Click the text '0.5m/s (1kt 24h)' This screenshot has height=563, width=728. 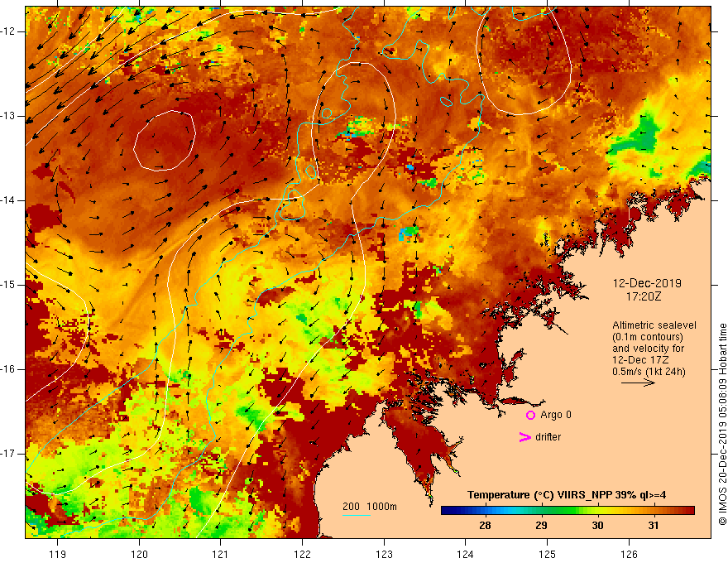649,372
